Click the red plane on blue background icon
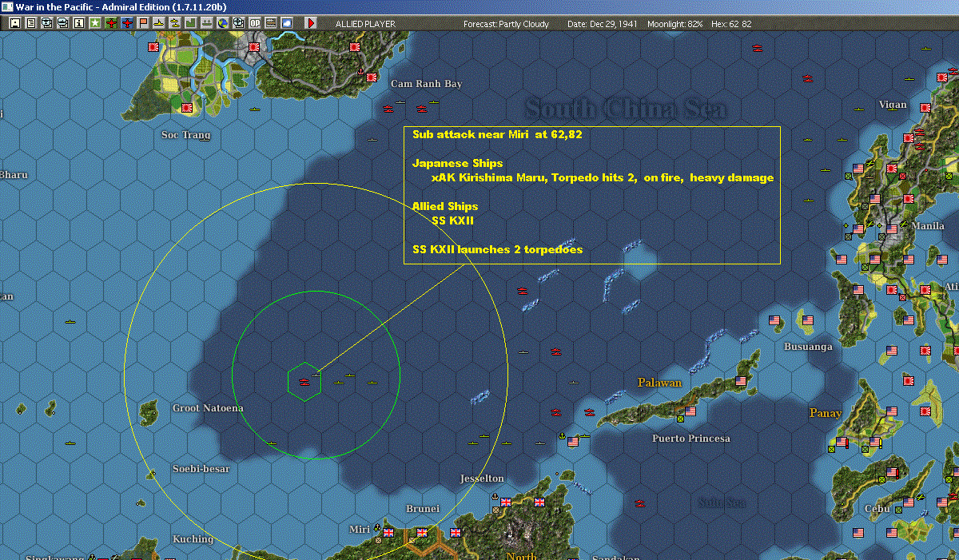959x560 pixels. 128,23
